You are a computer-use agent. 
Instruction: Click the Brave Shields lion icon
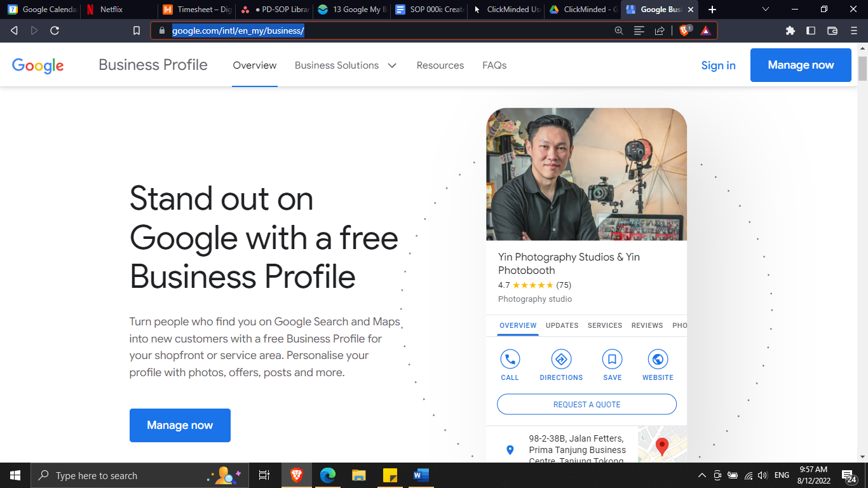[x=684, y=30]
